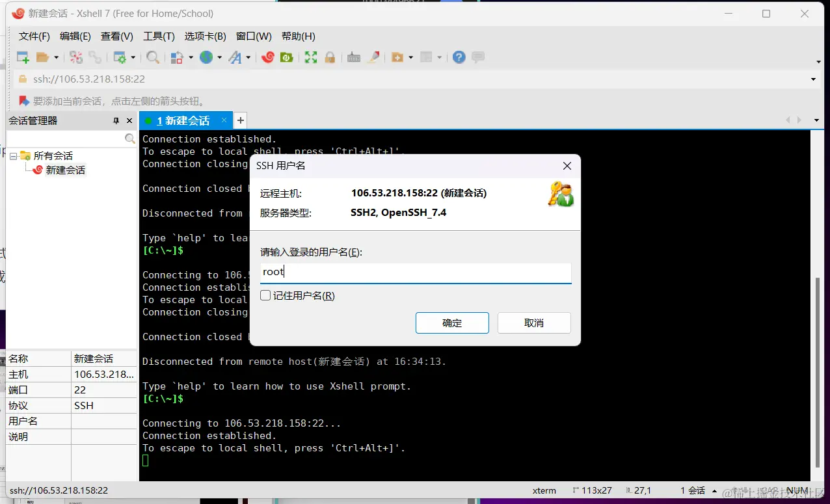Expand the font dropdown arrow

point(248,57)
